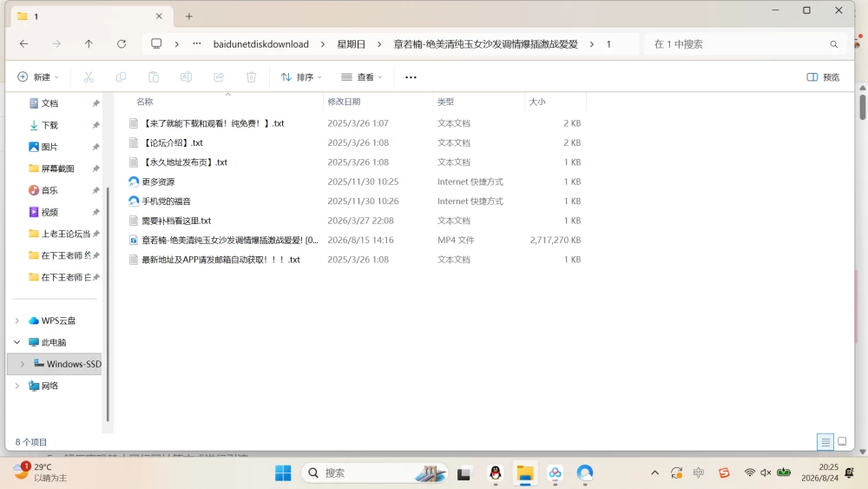Image resolution: width=868 pixels, height=489 pixels.
Task: Click the search magnifier in the folder search box
Action: pyautogui.click(x=833, y=44)
